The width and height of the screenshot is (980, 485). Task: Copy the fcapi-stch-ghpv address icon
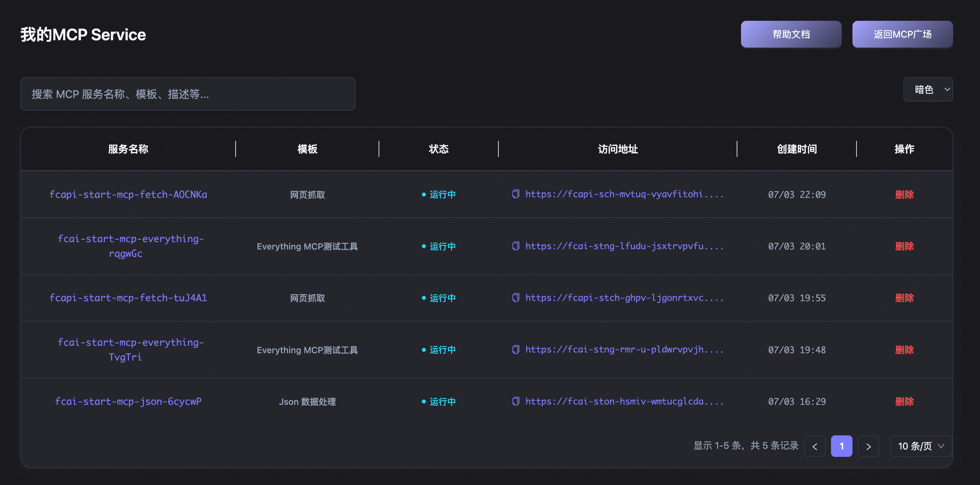(516, 298)
